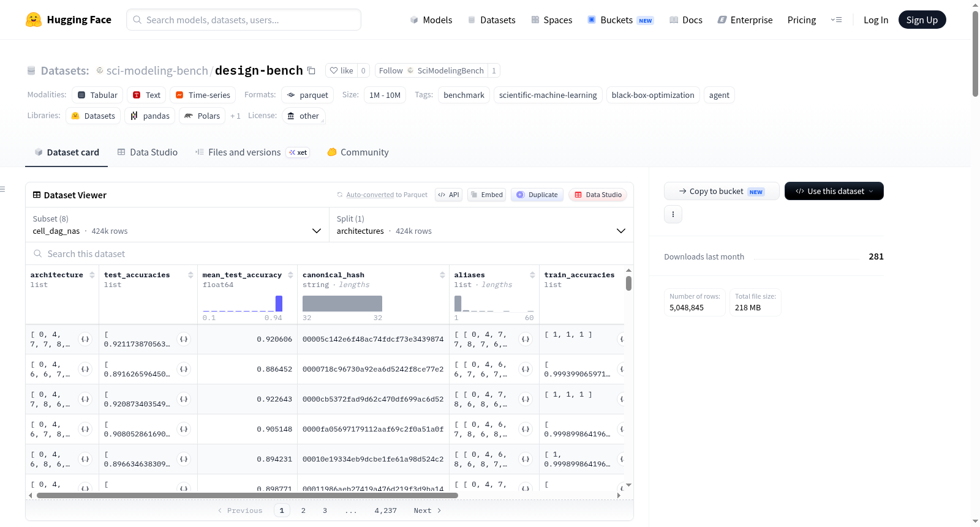This screenshot has height=527, width=980.
Task: Expand JSON for aliases cell beside hash 00010e19334eb9dc
Action: [526, 459]
